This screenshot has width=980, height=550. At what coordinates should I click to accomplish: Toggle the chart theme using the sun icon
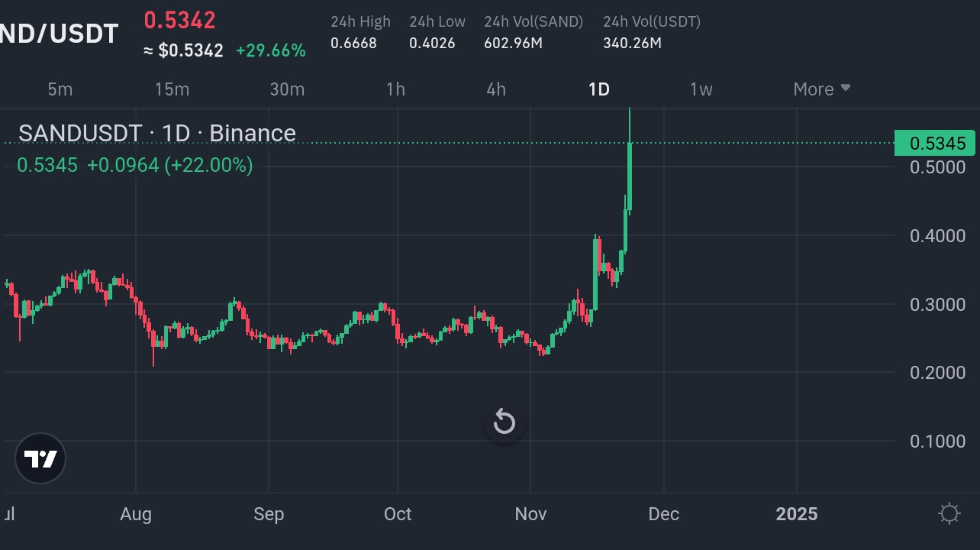(x=949, y=515)
